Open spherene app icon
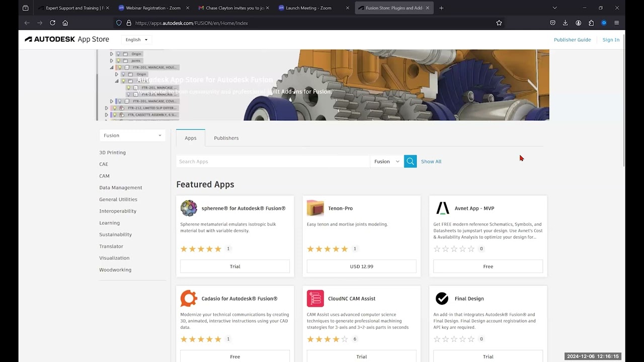Viewport: 644px width, 362px height. pyautogui.click(x=189, y=208)
